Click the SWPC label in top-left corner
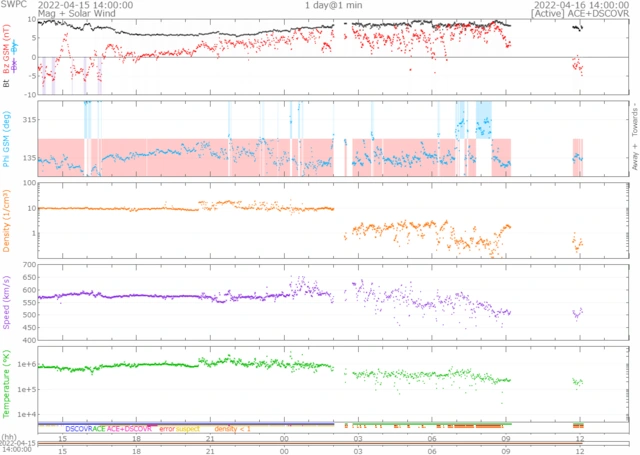Viewport: 640px width, 455px height. pyautogui.click(x=14, y=5)
